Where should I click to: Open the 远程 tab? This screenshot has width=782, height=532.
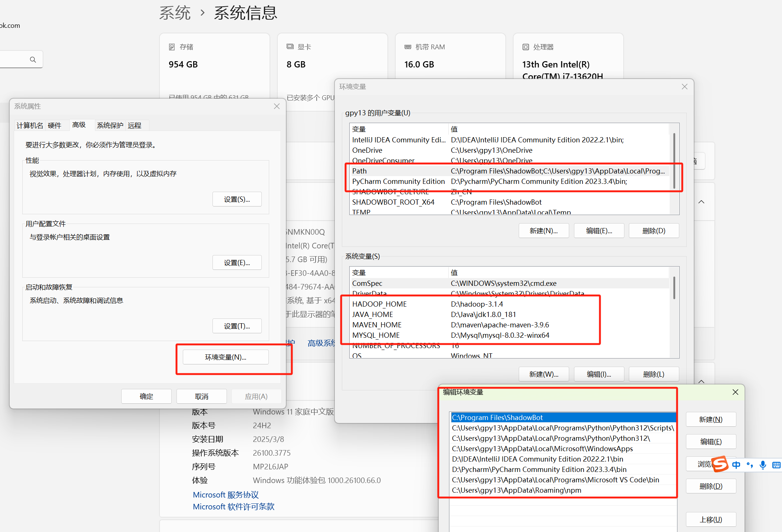pyautogui.click(x=135, y=126)
